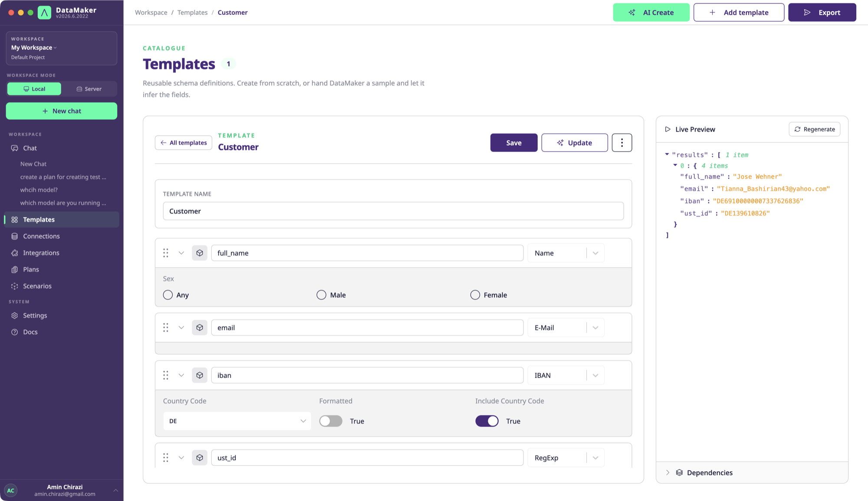868x501 pixels.
Task: Collapse item 0 in preview JSON
Action: coord(675,165)
